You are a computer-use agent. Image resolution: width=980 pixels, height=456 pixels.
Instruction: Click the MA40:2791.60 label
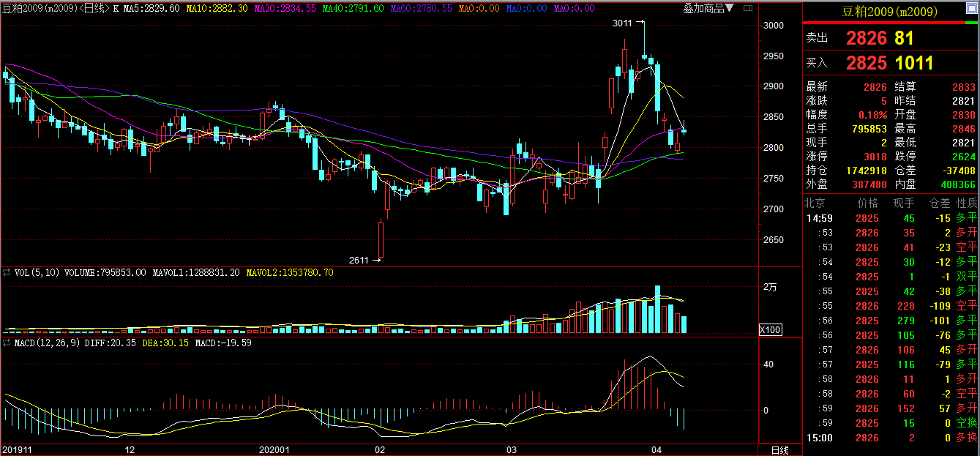click(352, 9)
